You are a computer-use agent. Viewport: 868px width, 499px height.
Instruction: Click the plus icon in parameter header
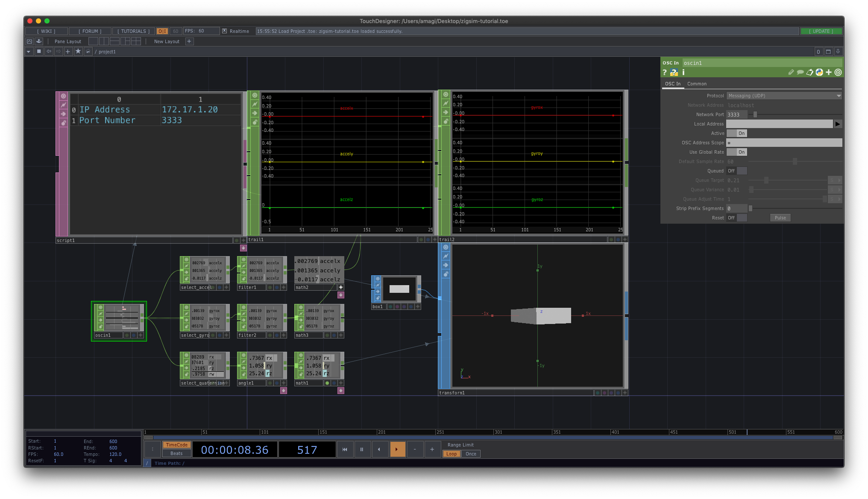click(x=829, y=73)
